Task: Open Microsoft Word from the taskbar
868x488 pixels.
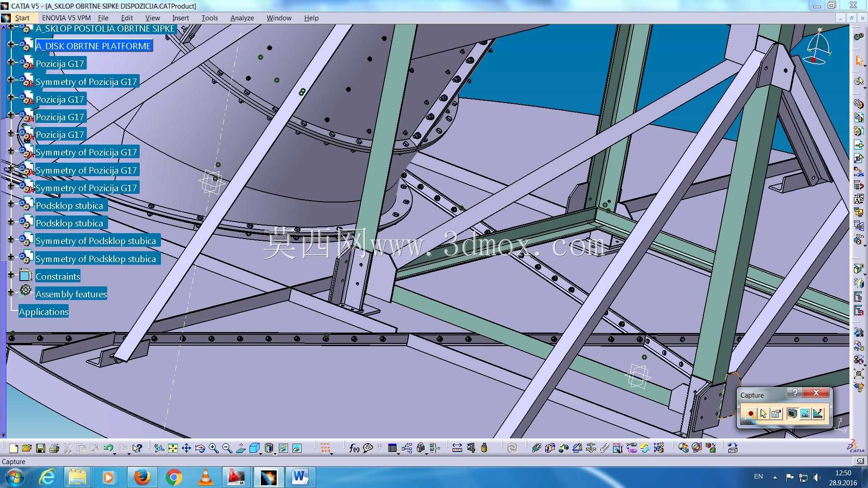Action: [300, 477]
